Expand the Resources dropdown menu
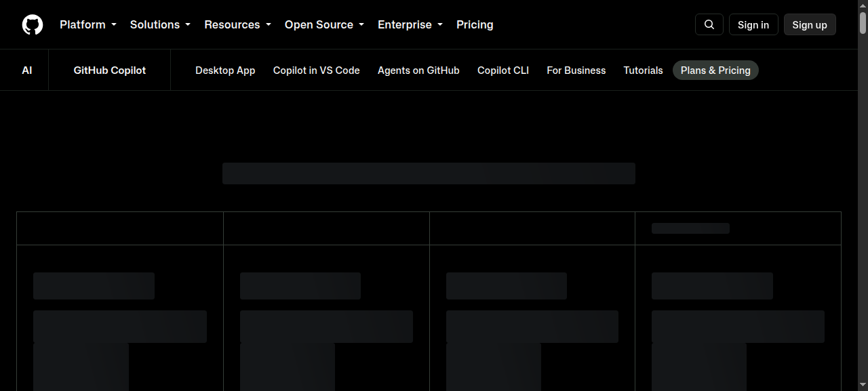 tap(237, 24)
